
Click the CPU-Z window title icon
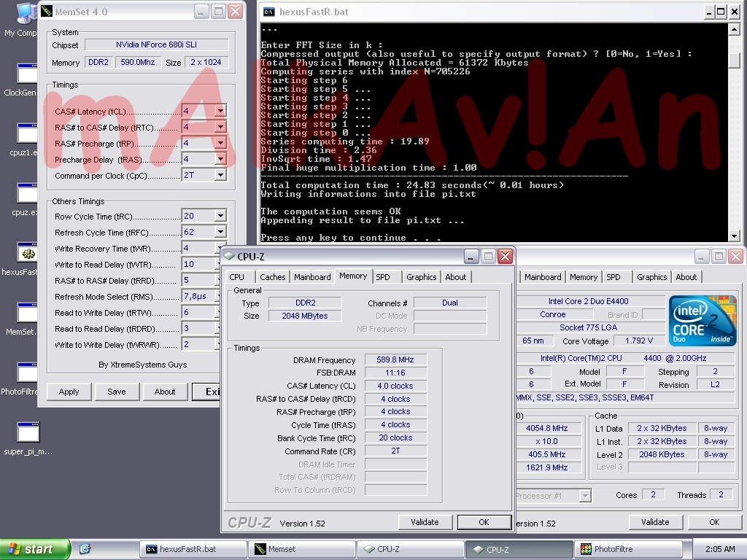click(x=230, y=256)
